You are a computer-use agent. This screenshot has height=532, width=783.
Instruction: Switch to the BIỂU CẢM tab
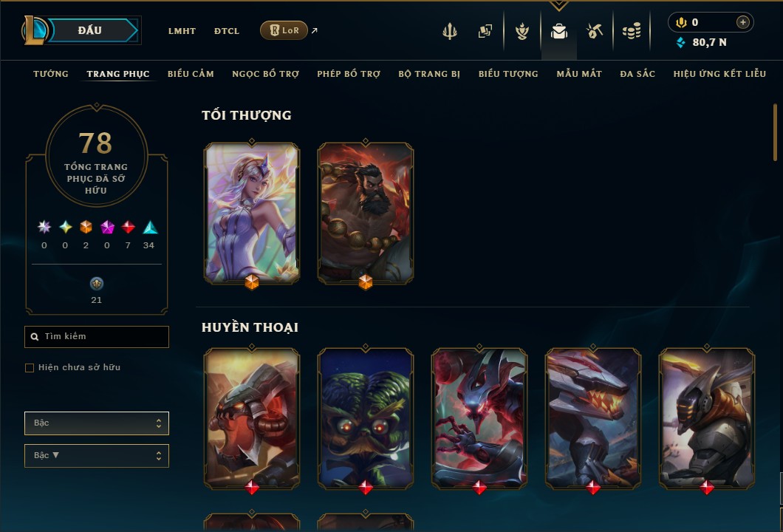point(191,74)
